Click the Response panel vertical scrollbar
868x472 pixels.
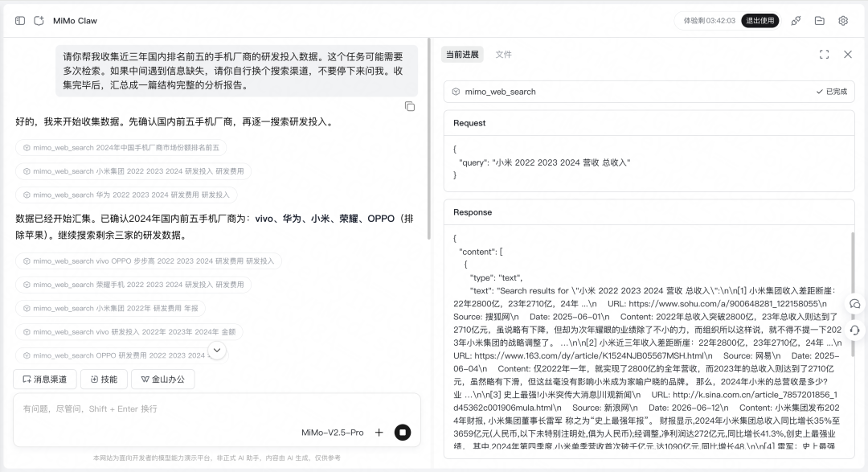pyautogui.click(x=853, y=293)
